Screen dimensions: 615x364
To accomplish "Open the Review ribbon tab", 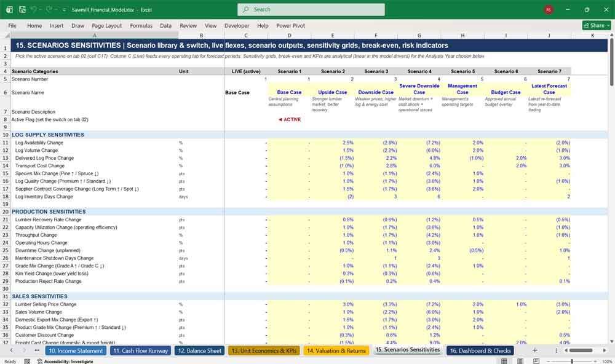I will [188, 25].
